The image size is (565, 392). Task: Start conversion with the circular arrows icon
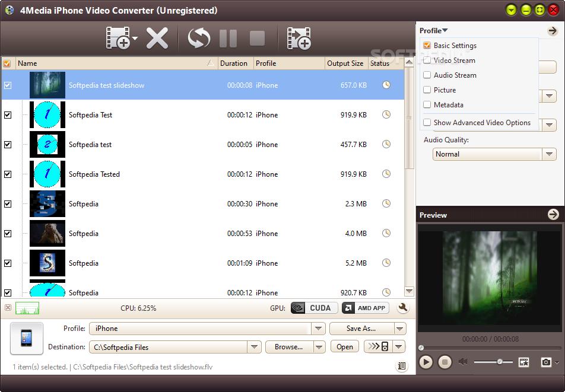pos(199,38)
